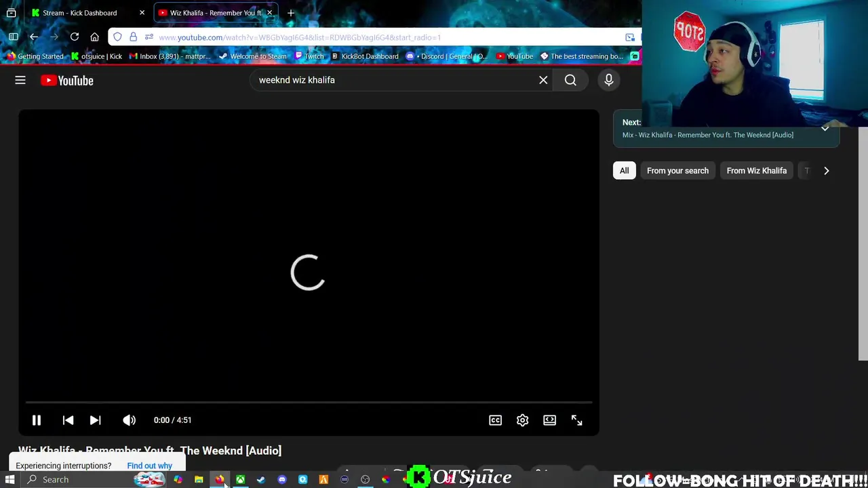Close the Stream - Kick Dashboard tab
The image size is (868, 488).
point(142,13)
